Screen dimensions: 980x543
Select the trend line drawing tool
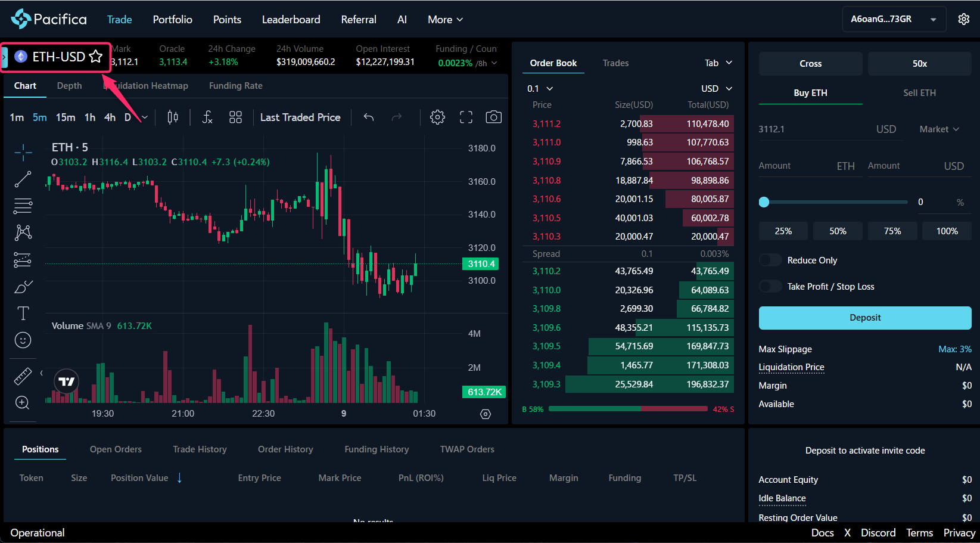(23, 179)
